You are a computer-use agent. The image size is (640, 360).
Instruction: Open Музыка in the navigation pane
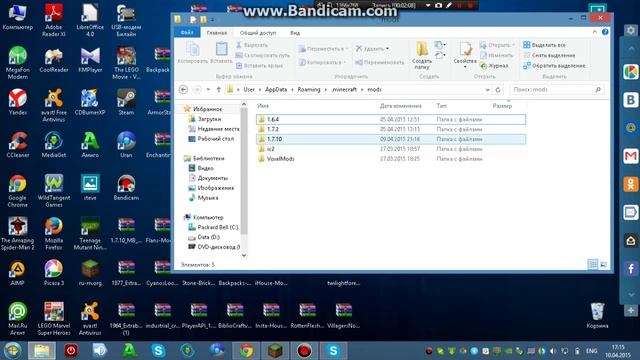(203, 198)
